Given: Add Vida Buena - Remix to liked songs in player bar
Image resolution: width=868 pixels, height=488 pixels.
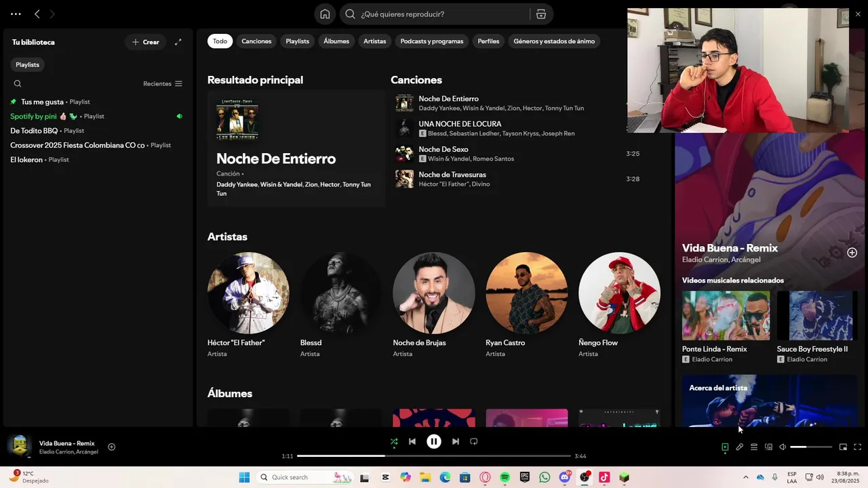Looking at the screenshot, I should pos(112,447).
